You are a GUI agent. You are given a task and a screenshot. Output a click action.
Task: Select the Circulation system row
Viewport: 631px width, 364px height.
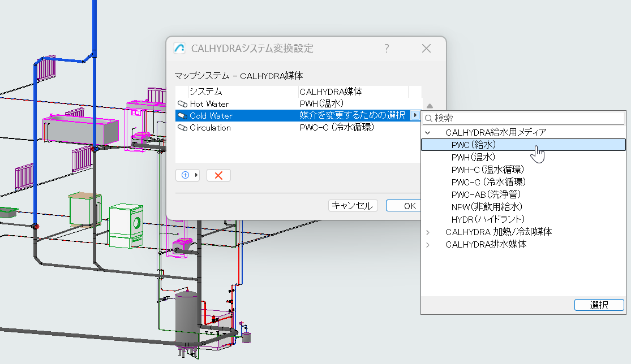pyautogui.click(x=298, y=128)
